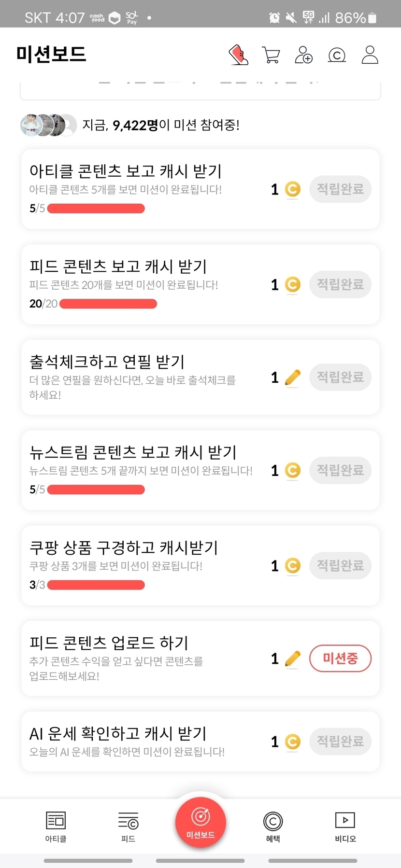This screenshot has height=868, width=401.
Task: Tap 적립완료 on 쿠팡 상품 mission
Action: [340, 566]
